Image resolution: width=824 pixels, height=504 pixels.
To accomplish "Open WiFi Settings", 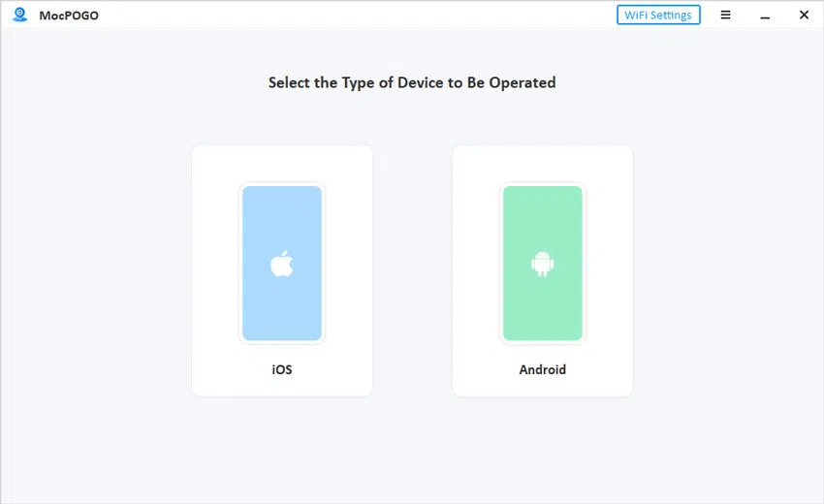I will click(658, 16).
